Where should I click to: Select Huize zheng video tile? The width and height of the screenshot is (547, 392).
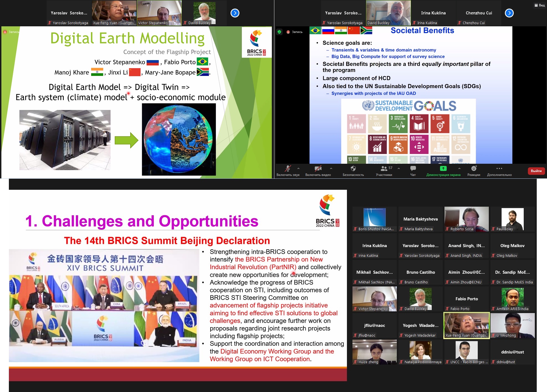[375, 352]
